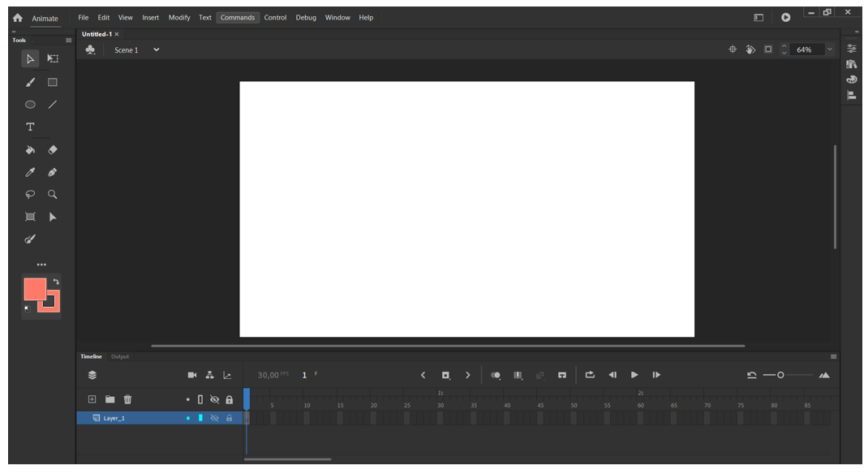Toggle lock all layers icon
This screenshot has width=868, height=474.
click(x=230, y=399)
